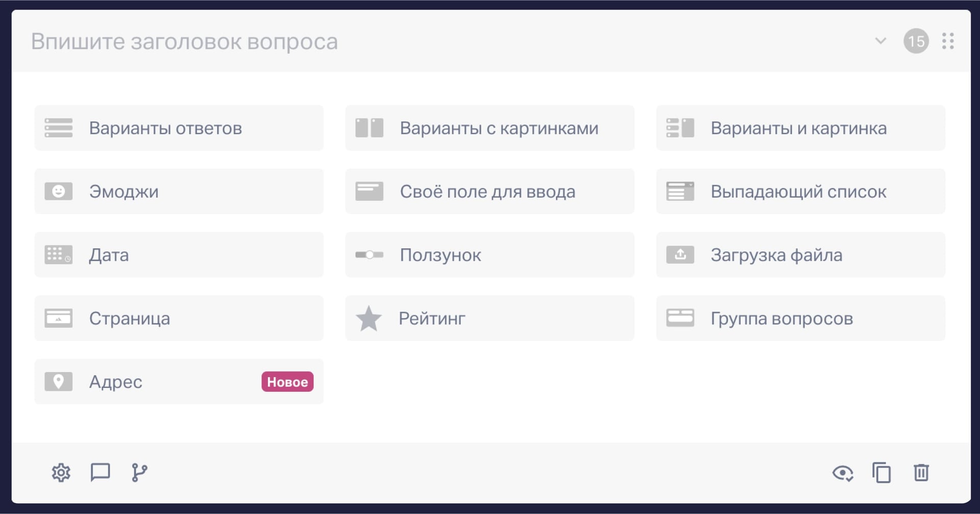The image size is (980, 514).
Task: Delete the question via trash icon
Action: [920, 473]
